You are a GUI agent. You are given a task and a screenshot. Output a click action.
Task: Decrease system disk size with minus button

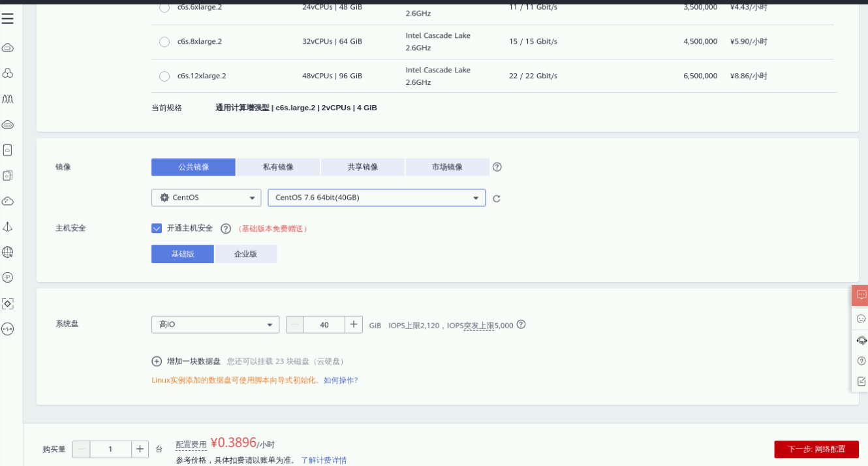tap(295, 324)
